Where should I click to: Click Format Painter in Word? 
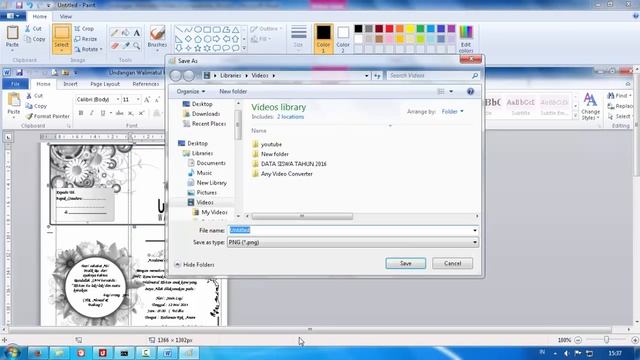point(48,116)
